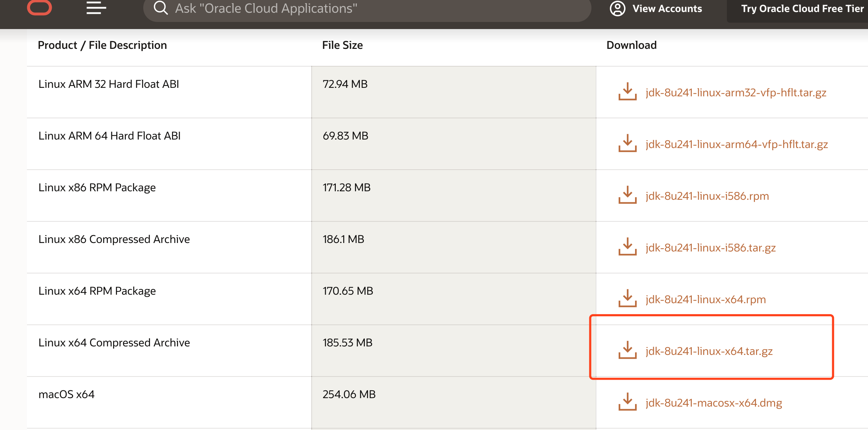The image size is (868, 430).
Task: Open jdk-8u241-linux-arm64-vfp-hflt.tar.gz link
Action: (x=736, y=144)
